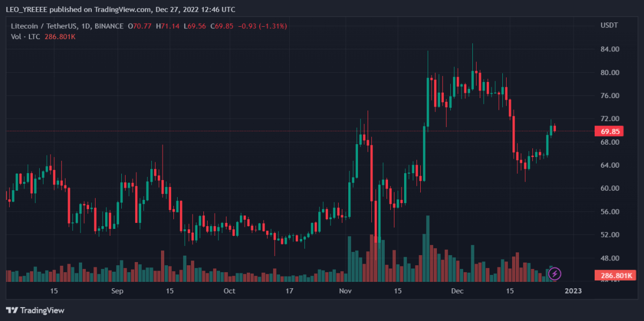Viewport: 644px width, 321px height.
Task: Click the 64.00 price axis label
Action: click(x=611, y=165)
